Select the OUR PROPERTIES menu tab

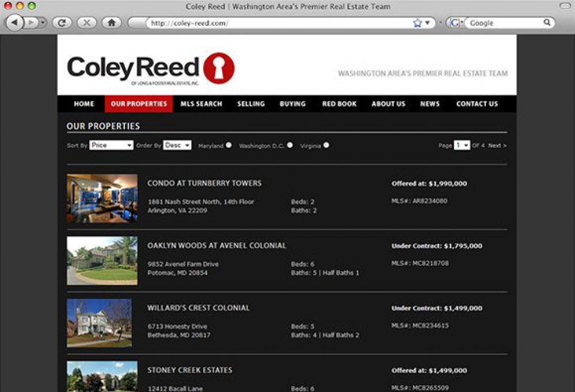click(139, 104)
